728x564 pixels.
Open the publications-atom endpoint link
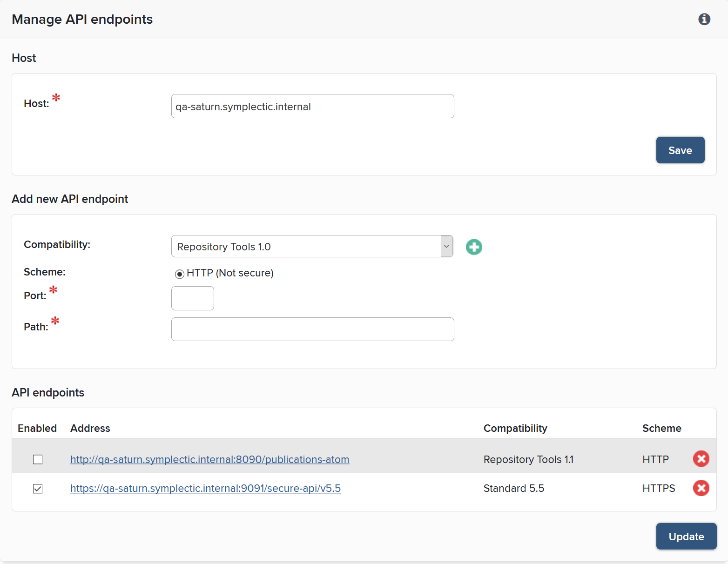[x=209, y=459]
